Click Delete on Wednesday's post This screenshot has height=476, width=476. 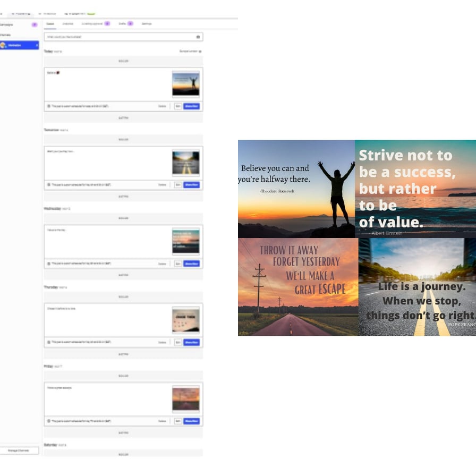(162, 264)
